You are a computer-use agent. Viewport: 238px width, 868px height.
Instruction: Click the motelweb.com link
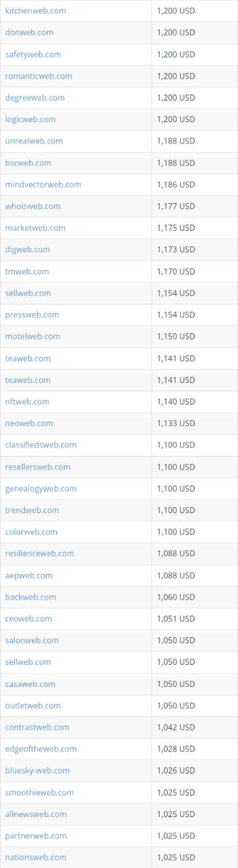[x=33, y=336]
